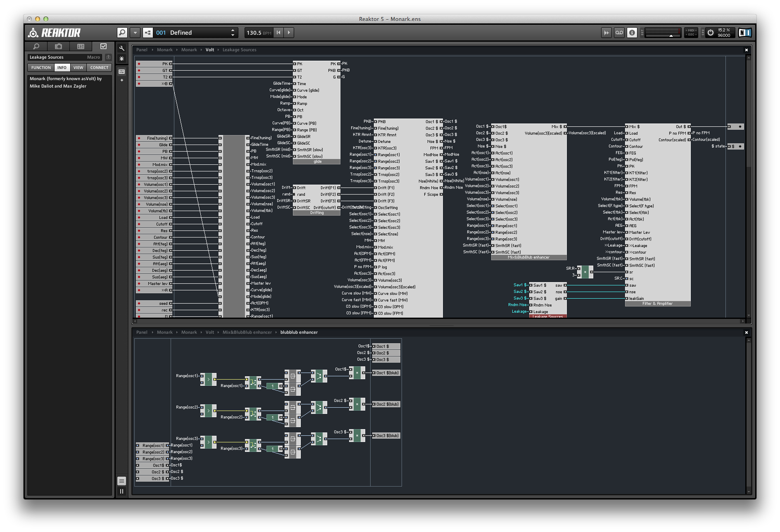Viewport: 780px width, 532px height.
Task: Click the FUNCTION button in the properties panel
Action: (41, 67)
